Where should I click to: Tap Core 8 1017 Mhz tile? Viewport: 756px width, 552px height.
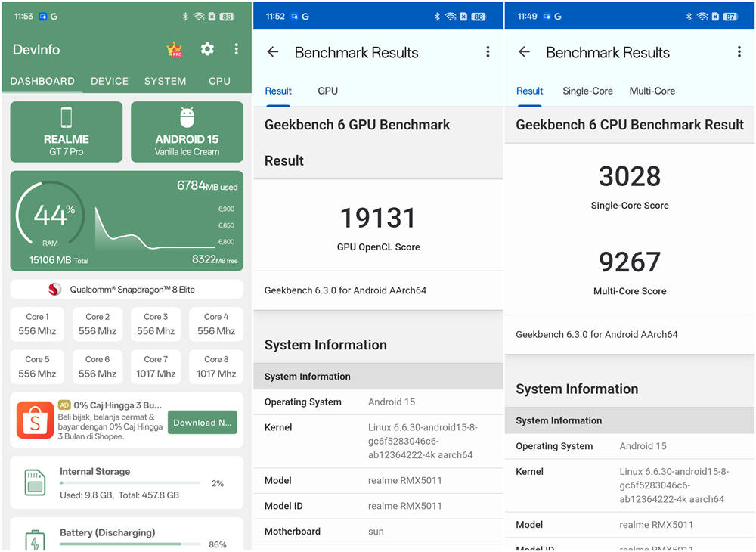[x=216, y=367]
